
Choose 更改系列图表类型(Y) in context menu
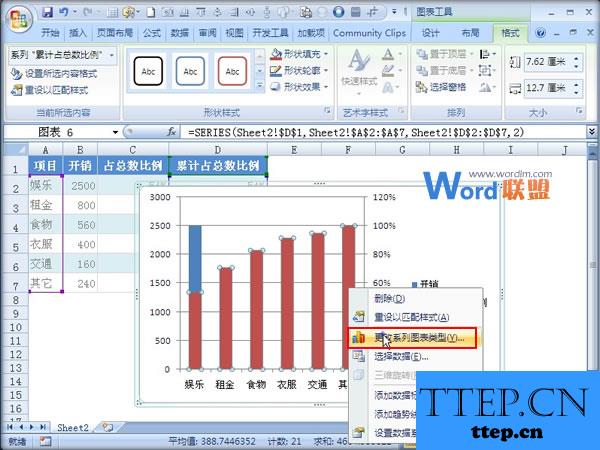pos(412,338)
